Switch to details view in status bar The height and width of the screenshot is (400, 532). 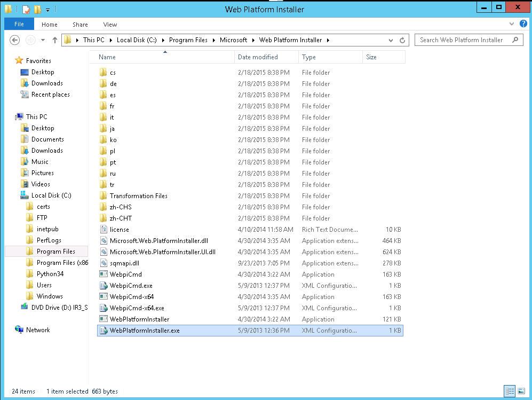pyautogui.click(x=509, y=391)
